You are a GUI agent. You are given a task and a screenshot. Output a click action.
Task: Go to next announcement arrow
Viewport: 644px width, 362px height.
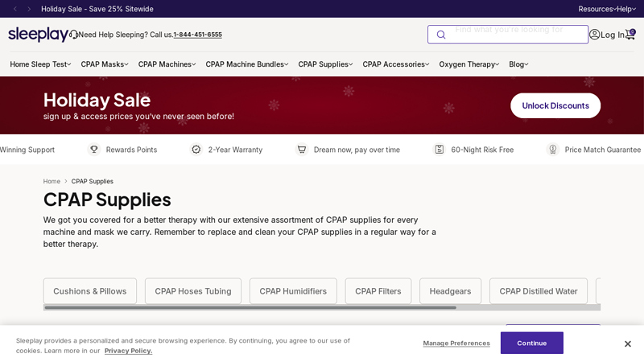click(x=29, y=9)
